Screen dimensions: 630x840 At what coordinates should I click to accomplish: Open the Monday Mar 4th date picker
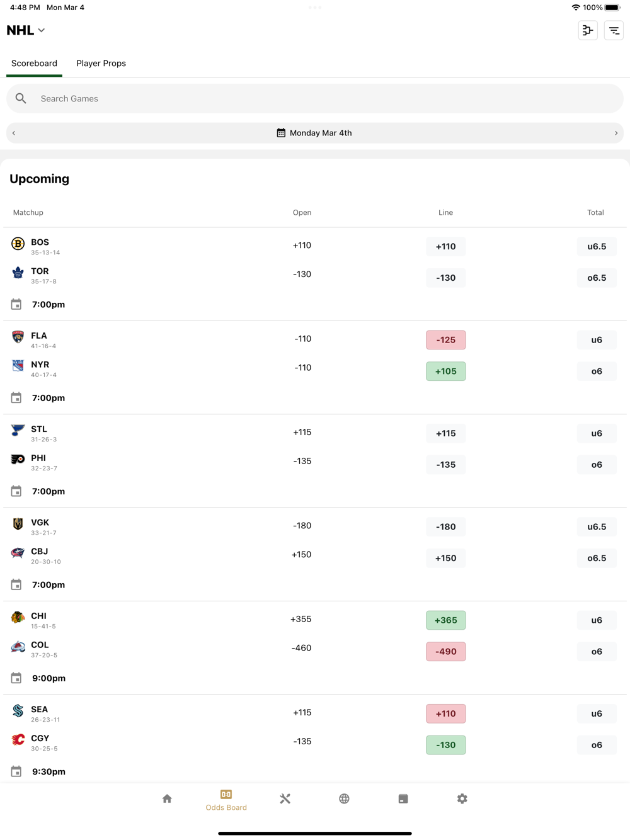314,133
